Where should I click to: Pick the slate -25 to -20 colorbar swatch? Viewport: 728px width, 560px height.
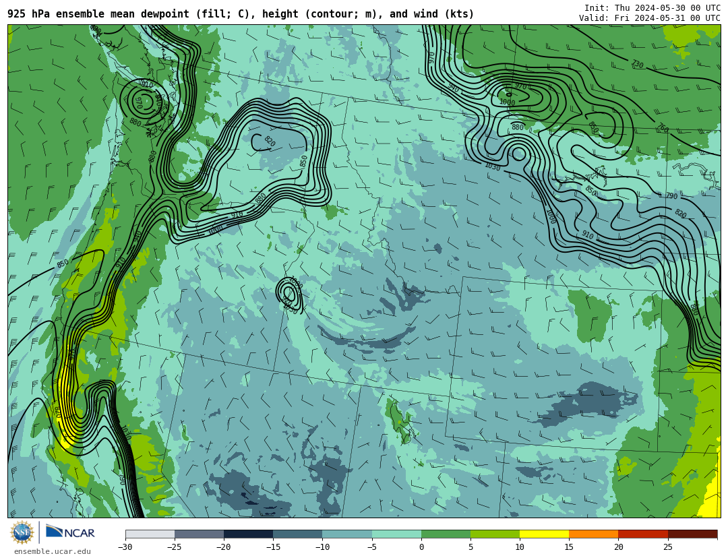199,534
